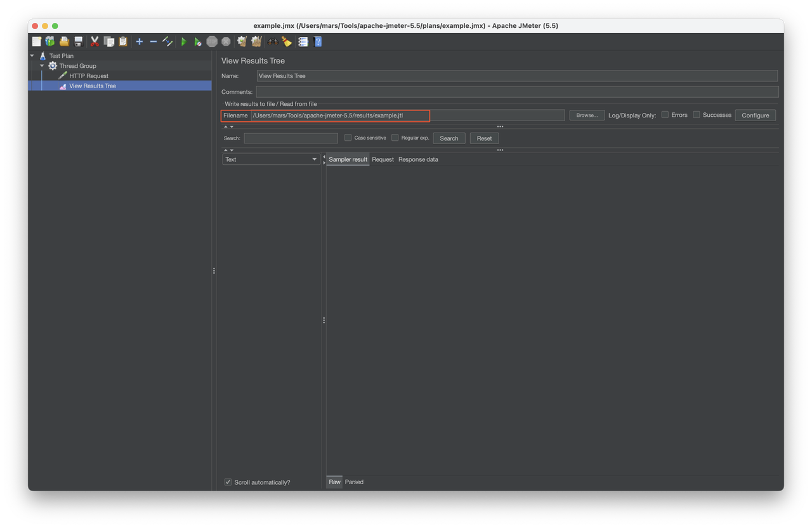The height and width of the screenshot is (528, 812).
Task: Toggle the Case sensitive checkbox
Action: pos(348,138)
